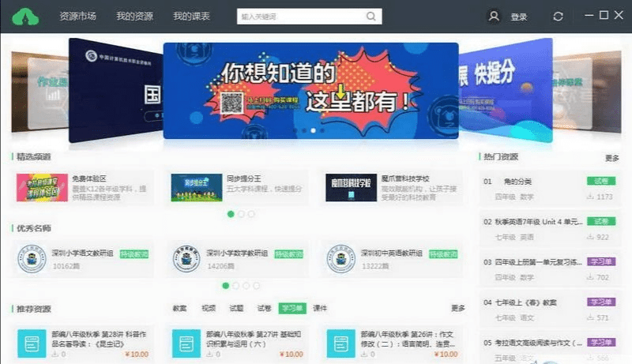Viewport: 632px width, 364px height.
Task: Click document icon for 第27讲 resource
Action: (186, 343)
